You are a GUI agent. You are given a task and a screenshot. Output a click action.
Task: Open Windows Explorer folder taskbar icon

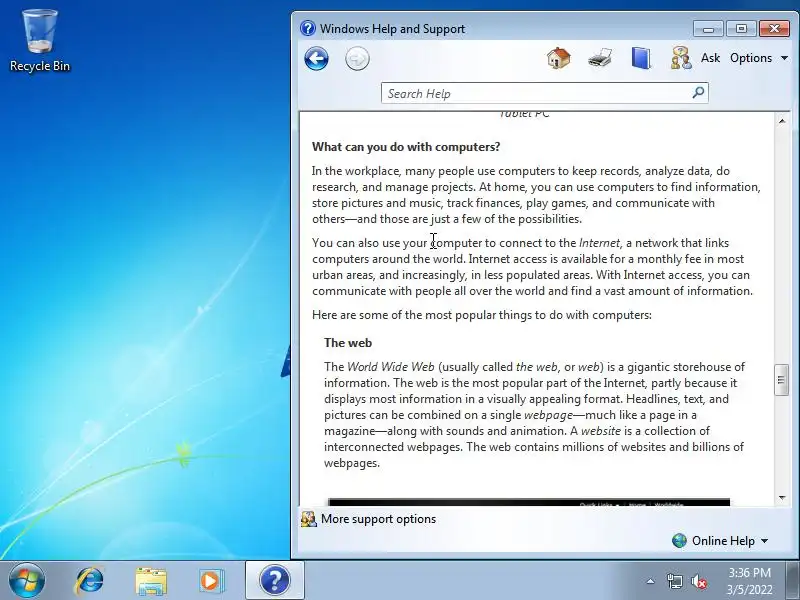151,581
